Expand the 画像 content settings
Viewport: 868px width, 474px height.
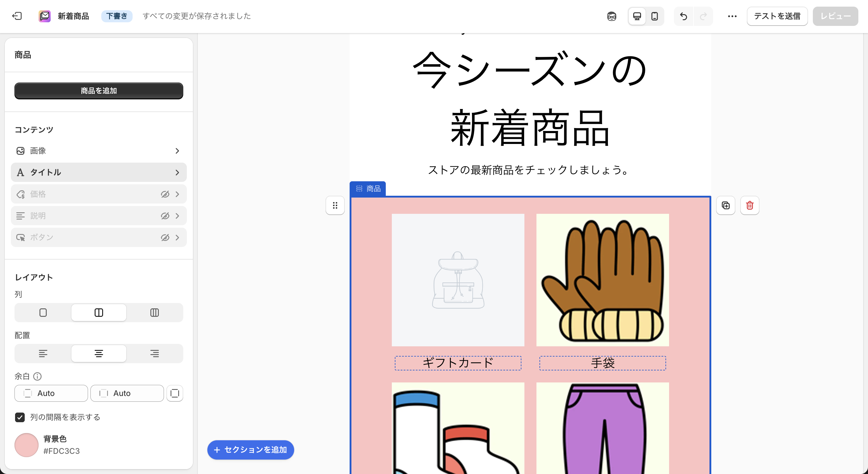(x=177, y=151)
